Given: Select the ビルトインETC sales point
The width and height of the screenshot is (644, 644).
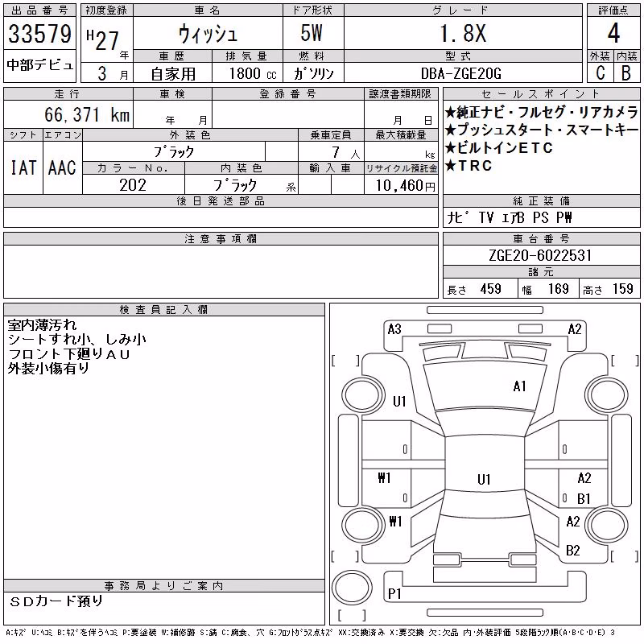Looking at the screenshot, I should pos(499,148).
